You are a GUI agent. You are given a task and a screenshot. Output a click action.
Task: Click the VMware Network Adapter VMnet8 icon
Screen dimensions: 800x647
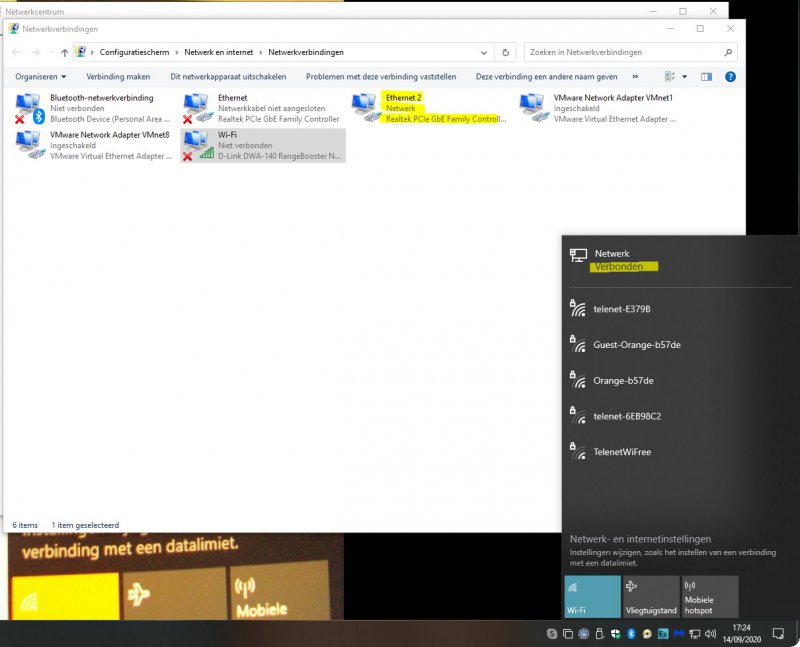coord(30,146)
